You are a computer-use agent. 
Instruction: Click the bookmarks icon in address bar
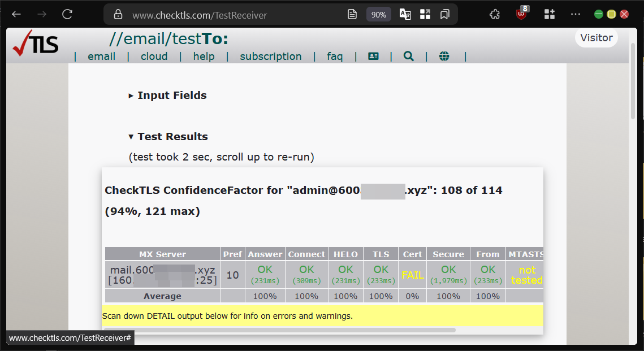(445, 14)
